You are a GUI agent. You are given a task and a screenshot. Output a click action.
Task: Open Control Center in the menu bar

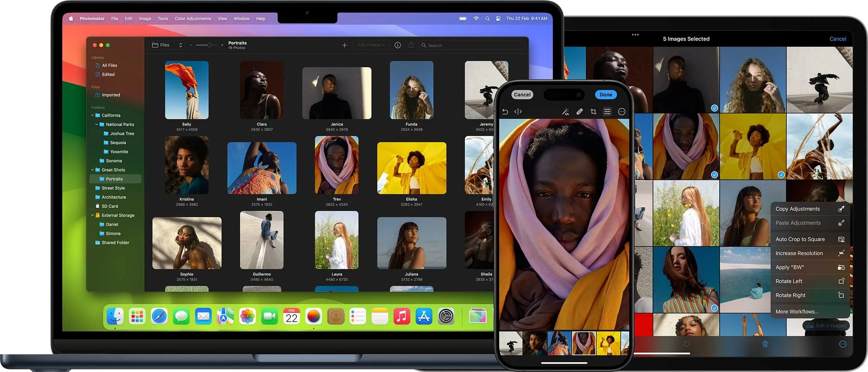(x=498, y=18)
